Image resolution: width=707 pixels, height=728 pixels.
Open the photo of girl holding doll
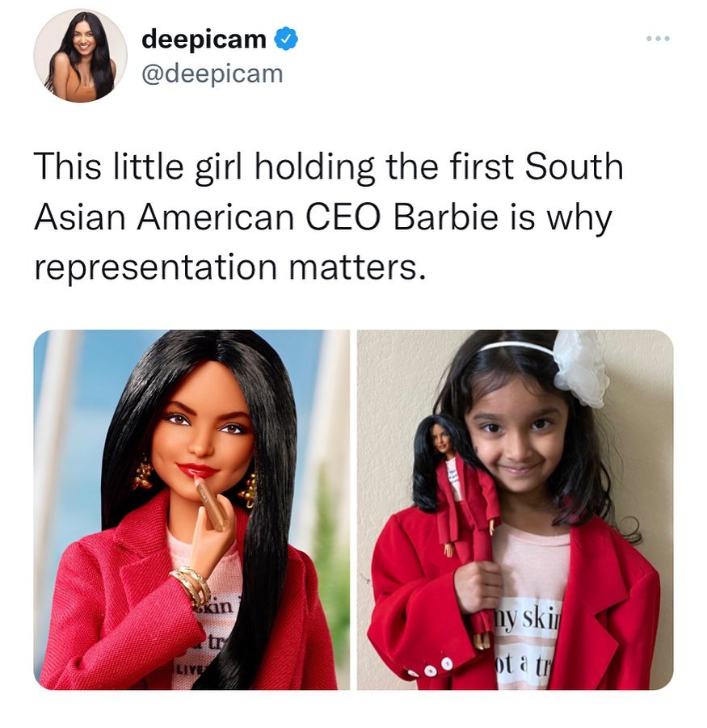tap(515, 509)
